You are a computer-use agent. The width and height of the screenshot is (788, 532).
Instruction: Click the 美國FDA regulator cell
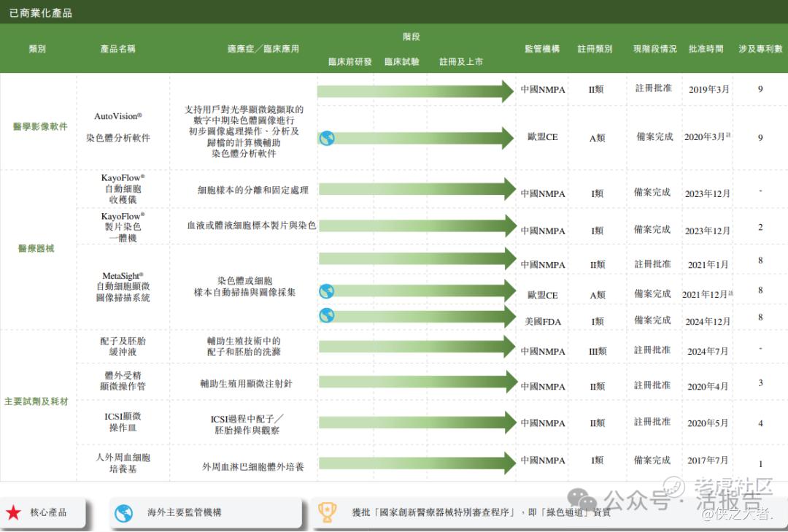(543, 321)
